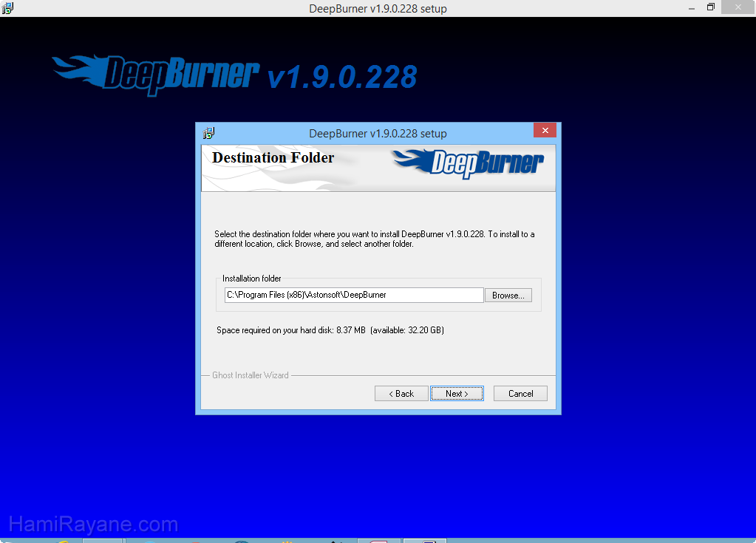Screen dimensions: 756x543
Task: Restore the outer setup window size
Action: [711, 7]
